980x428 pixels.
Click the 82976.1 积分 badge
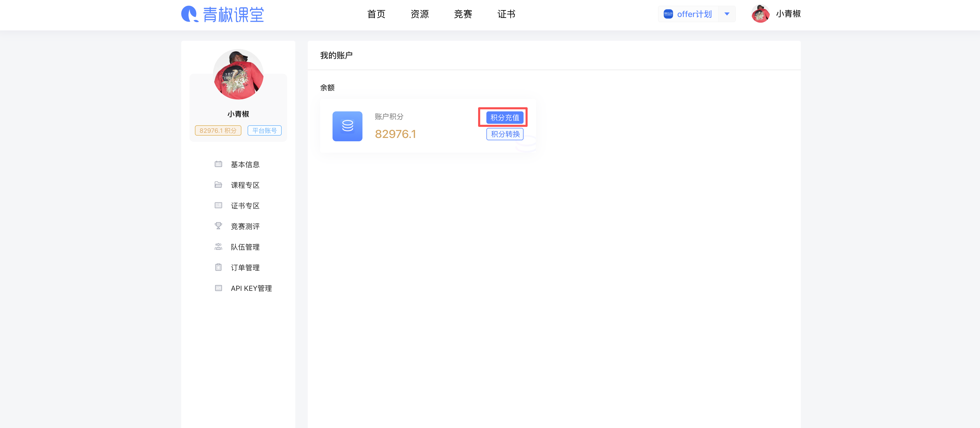(218, 130)
